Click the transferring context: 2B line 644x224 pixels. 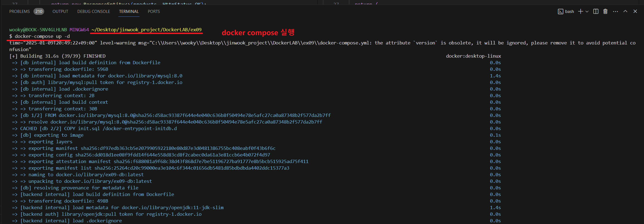53,96
